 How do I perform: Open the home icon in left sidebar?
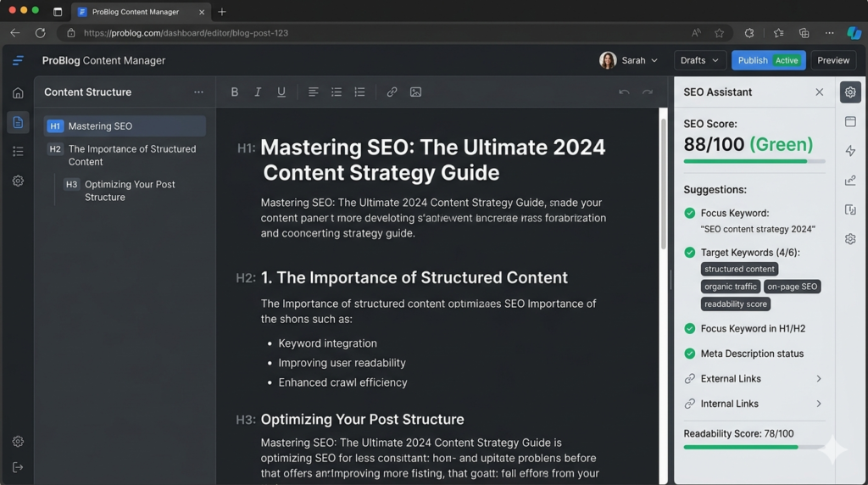[19, 93]
